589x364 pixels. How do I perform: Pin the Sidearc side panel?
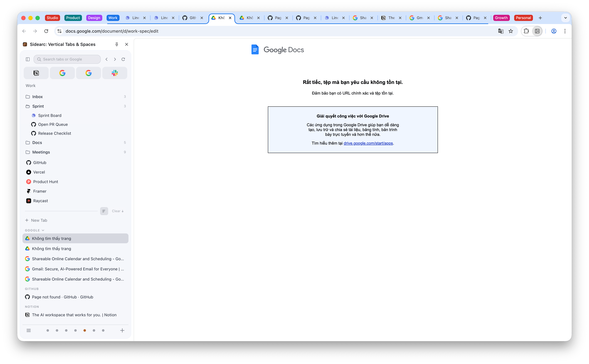[117, 44]
